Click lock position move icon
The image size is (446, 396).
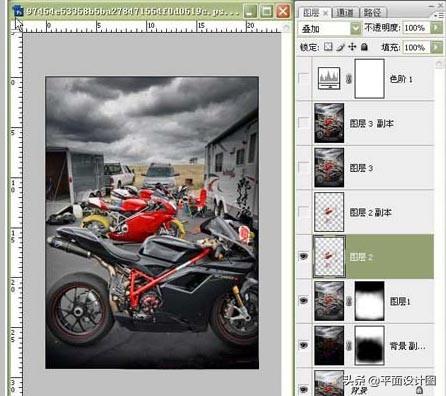(352, 47)
